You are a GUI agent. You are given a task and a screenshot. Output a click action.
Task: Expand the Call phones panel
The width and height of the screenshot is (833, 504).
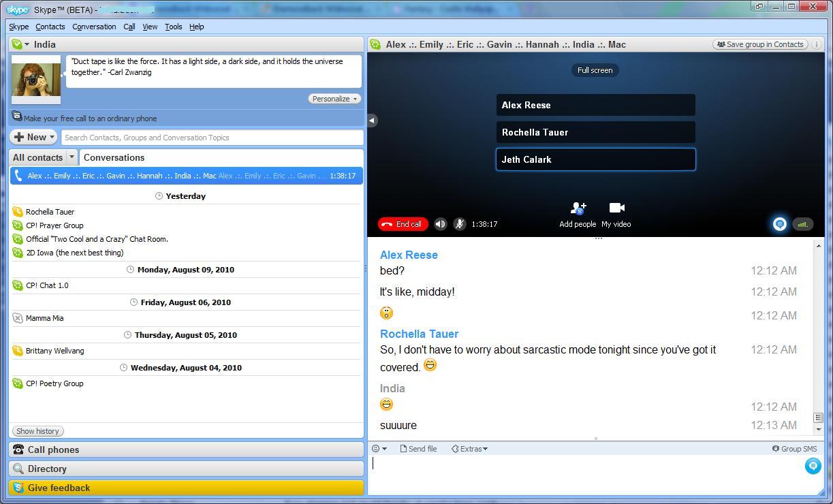coord(187,450)
